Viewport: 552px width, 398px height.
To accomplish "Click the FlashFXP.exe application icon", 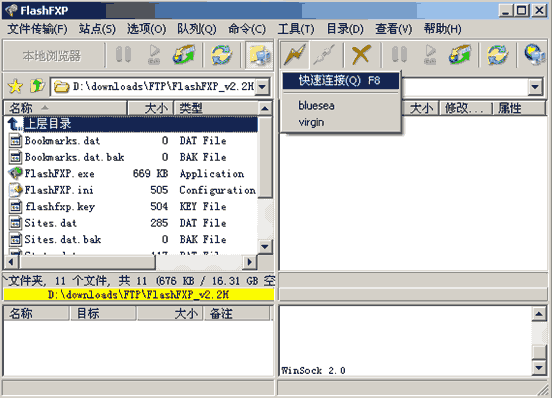I will pos(15,173).
